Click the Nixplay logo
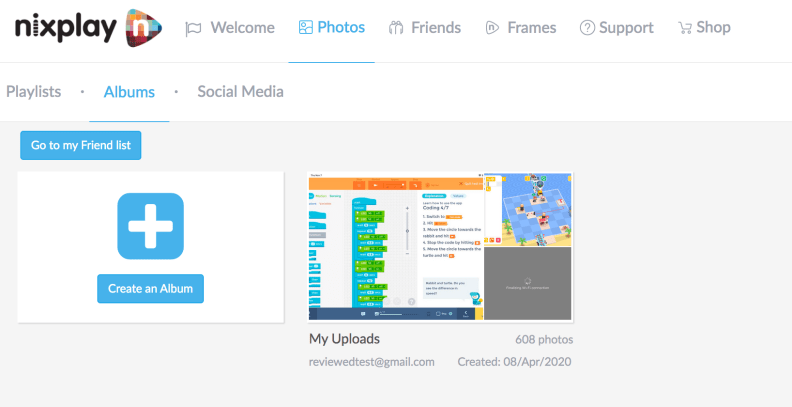 (x=88, y=28)
